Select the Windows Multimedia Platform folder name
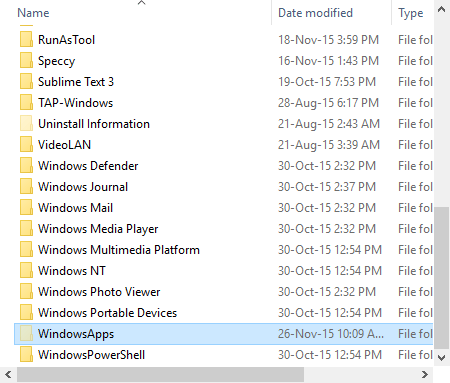Viewport: 450px width, 383px height. [119, 250]
